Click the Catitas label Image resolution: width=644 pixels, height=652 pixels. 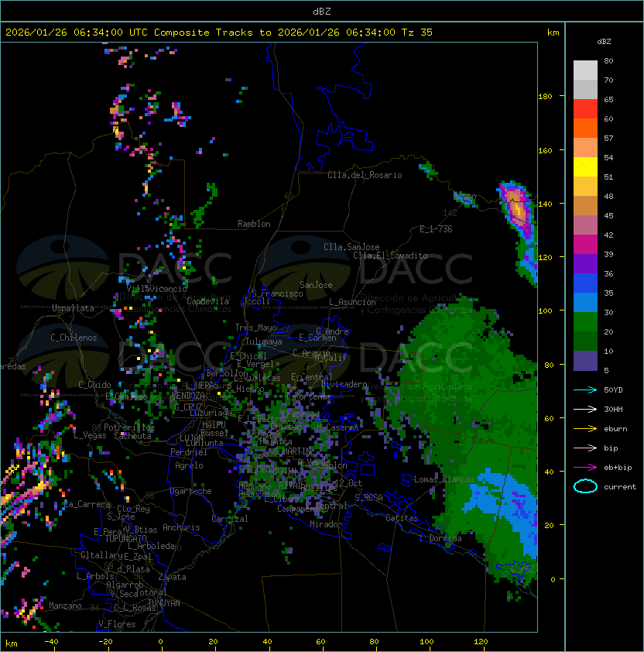(402, 518)
